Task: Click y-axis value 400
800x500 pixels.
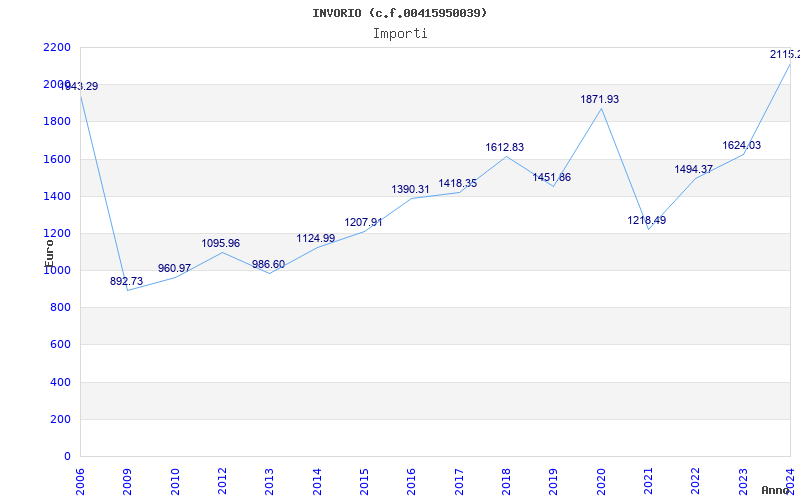Action: coord(61,382)
